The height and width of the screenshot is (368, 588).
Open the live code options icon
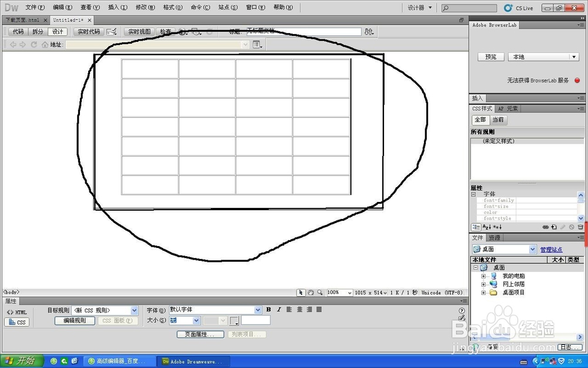pyautogui.click(x=111, y=32)
